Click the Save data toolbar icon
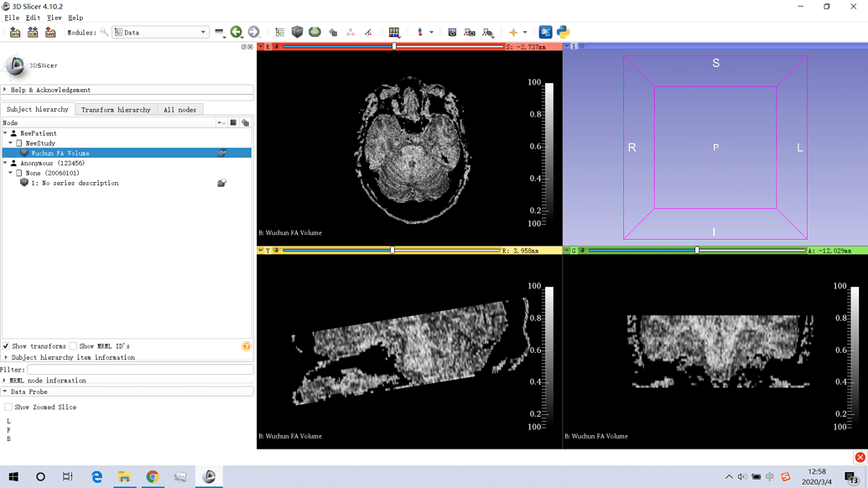 [x=50, y=33]
